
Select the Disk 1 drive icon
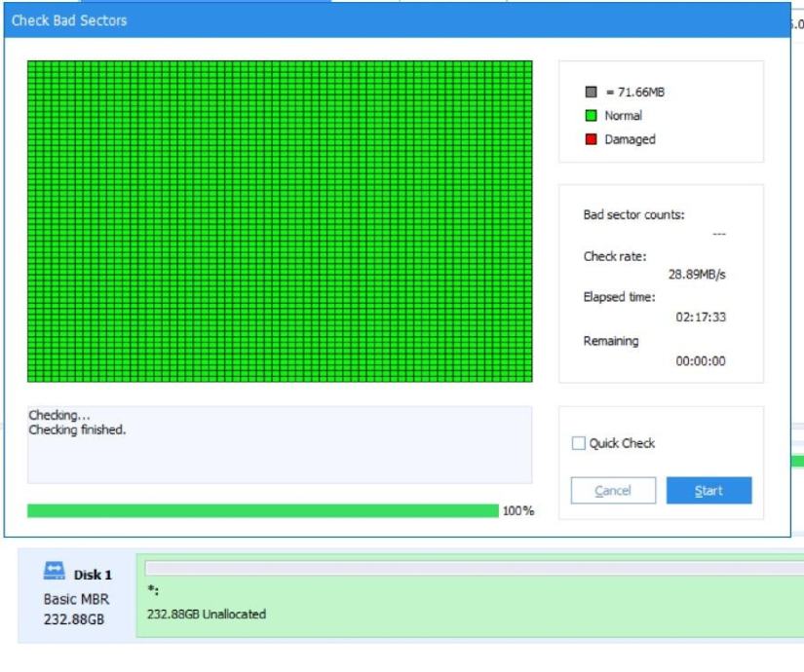(x=54, y=571)
